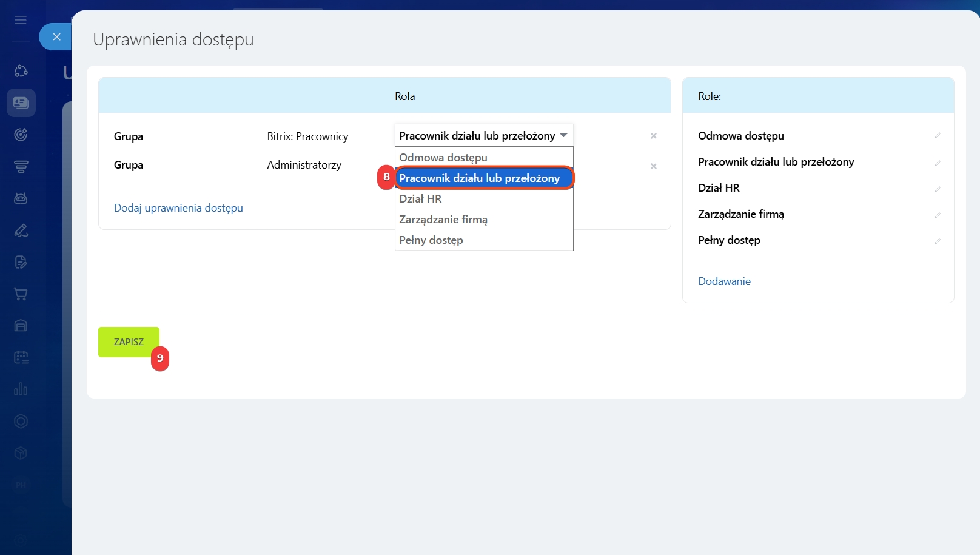Select highlighted Pracownik działu lub przełożony option
980x555 pixels.
coord(480,178)
